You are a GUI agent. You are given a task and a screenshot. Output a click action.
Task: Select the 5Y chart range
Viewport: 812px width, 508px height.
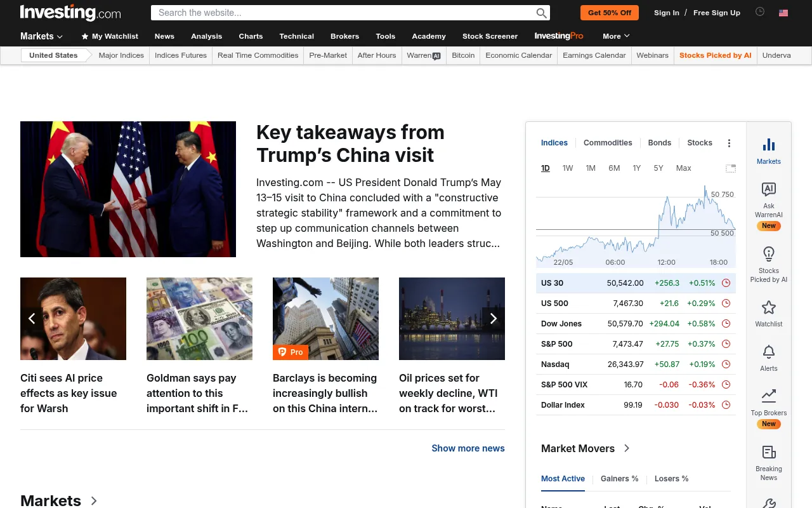click(x=658, y=168)
